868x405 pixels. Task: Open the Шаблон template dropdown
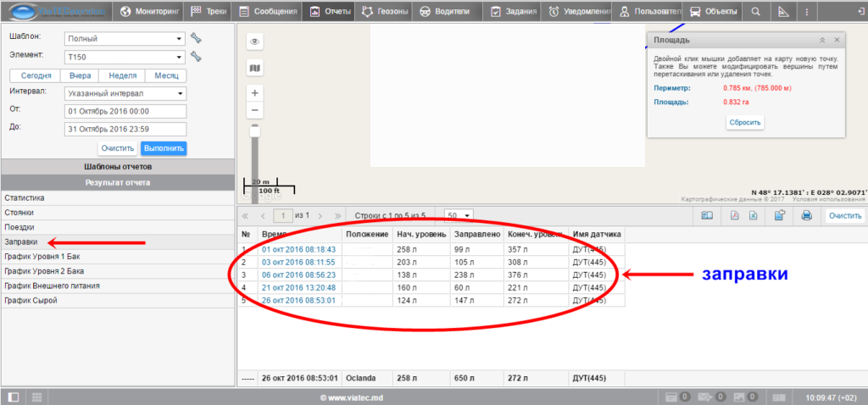click(125, 38)
